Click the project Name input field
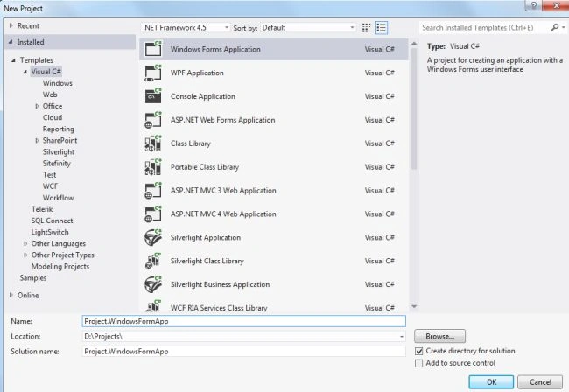The image size is (569, 392). (x=243, y=321)
